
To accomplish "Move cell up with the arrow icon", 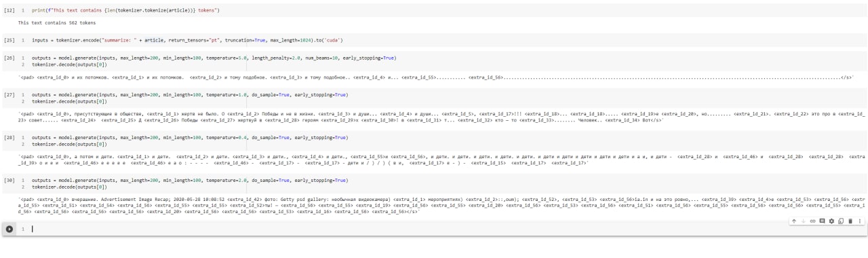I will tap(794, 221).
